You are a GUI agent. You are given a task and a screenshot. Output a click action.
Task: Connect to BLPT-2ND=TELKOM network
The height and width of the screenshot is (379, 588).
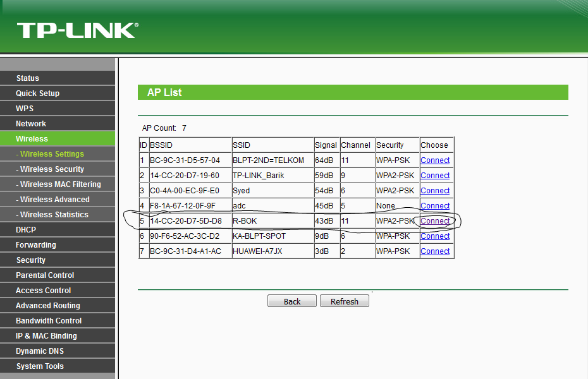tap(435, 160)
